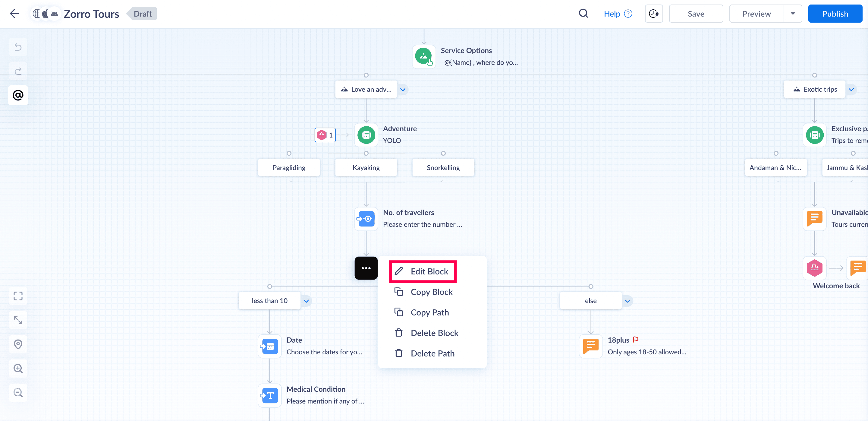Select the Kayaking option card
This screenshot has width=868, height=421.
(366, 167)
